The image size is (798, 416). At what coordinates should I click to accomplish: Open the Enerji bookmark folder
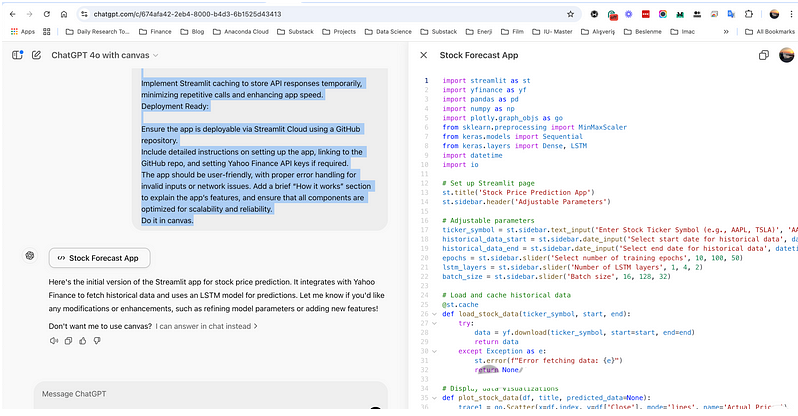coord(479,32)
